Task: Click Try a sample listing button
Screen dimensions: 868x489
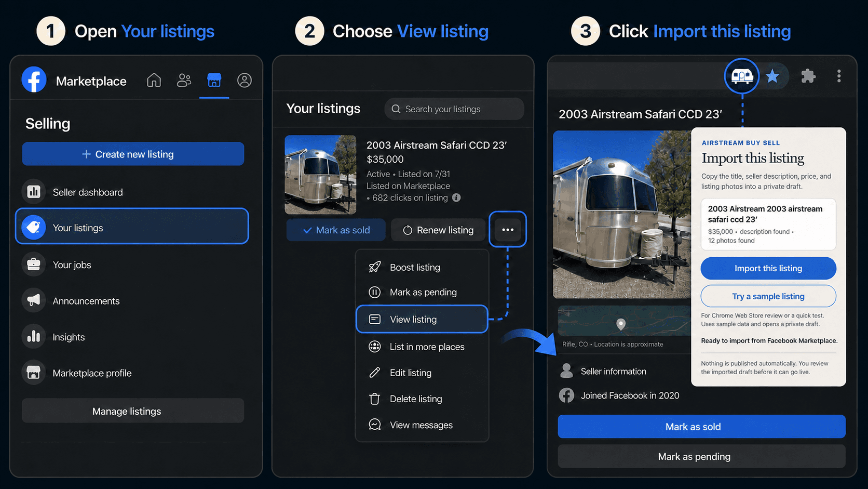Action: coord(768,296)
